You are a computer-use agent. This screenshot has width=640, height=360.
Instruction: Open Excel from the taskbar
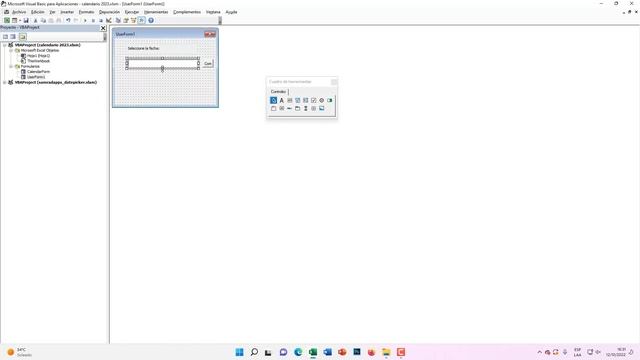[313, 352]
